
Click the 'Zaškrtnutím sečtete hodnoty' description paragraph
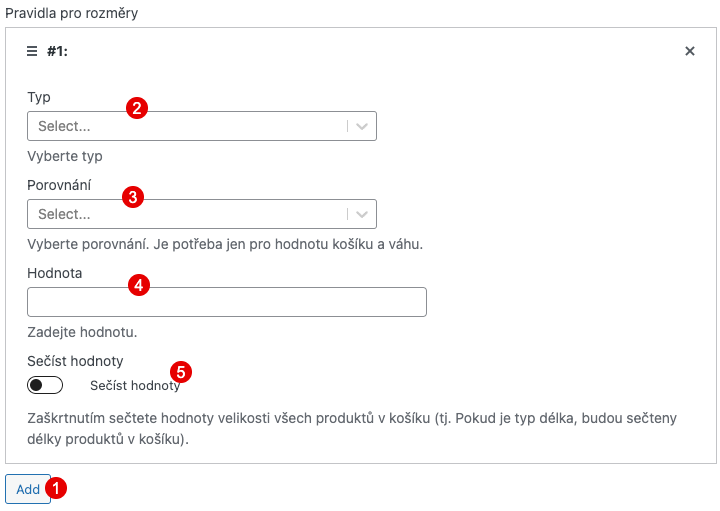click(352, 428)
